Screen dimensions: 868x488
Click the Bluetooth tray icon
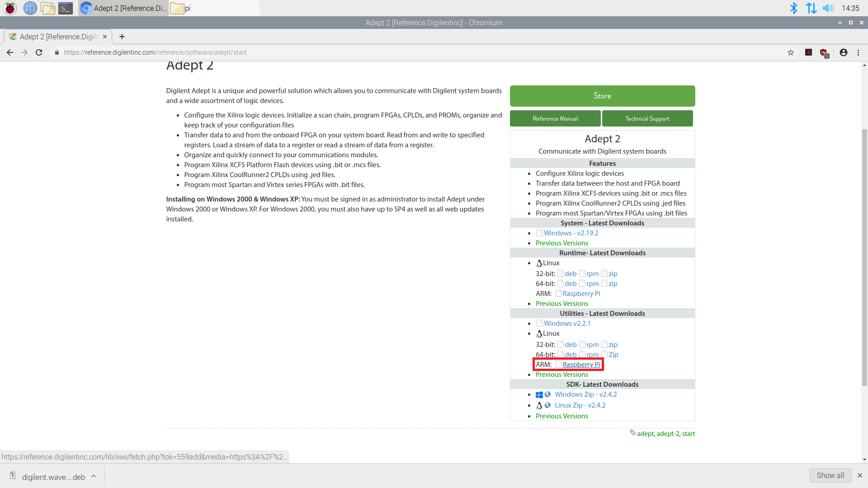(793, 8)
